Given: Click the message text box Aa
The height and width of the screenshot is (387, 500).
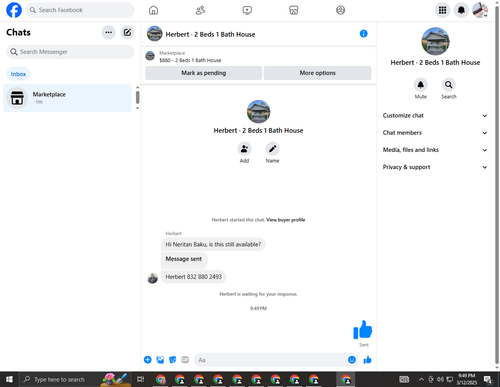Looking at the screenshot, I should point(271,360).
